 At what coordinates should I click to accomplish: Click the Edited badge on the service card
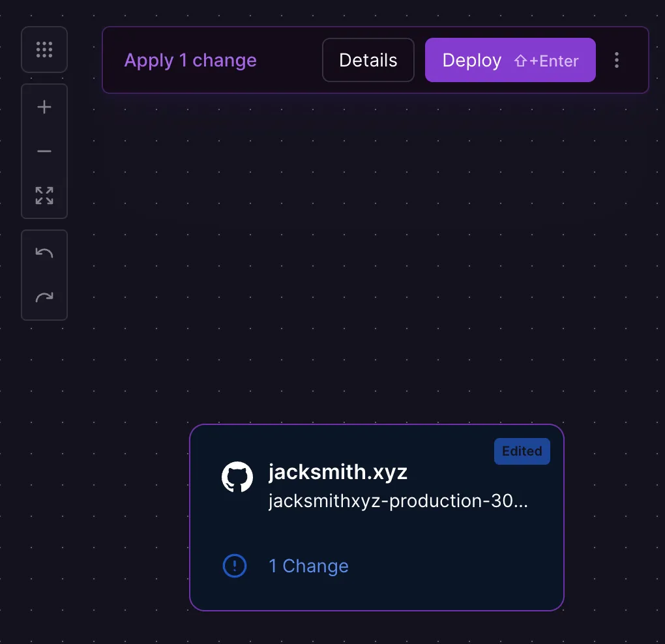point(522,451)
